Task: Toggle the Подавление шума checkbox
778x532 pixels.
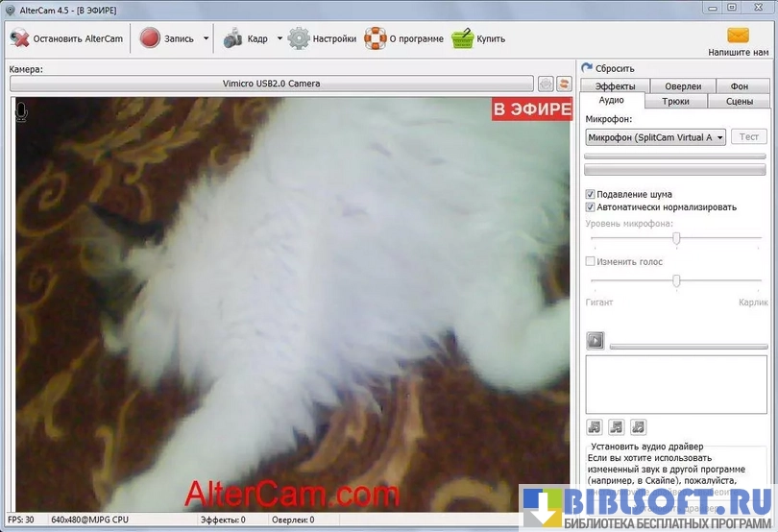Action: coord(591,194)
